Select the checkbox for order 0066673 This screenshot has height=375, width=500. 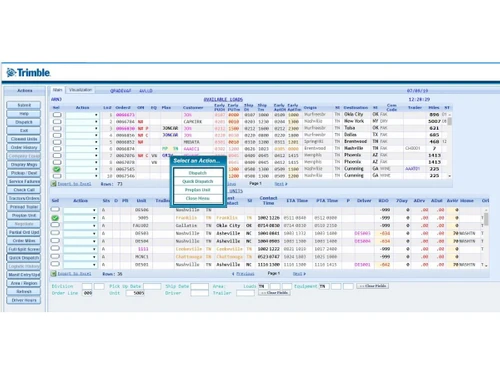(57, 115)
